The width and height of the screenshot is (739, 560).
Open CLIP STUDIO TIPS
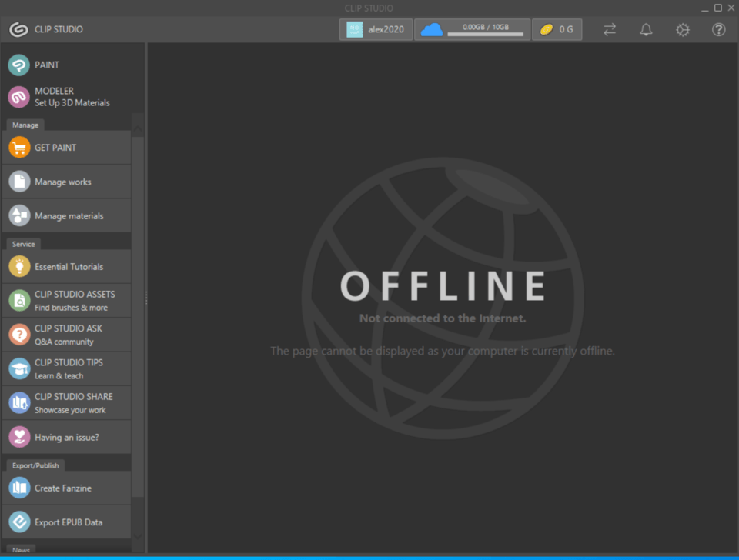(x=68, y=368)
